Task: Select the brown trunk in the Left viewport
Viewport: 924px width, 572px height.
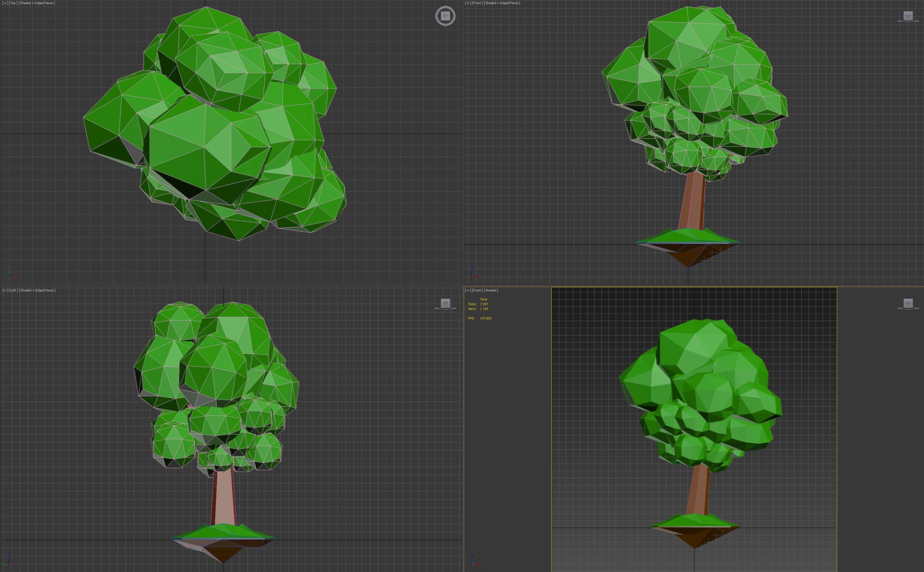Action: 223,498
